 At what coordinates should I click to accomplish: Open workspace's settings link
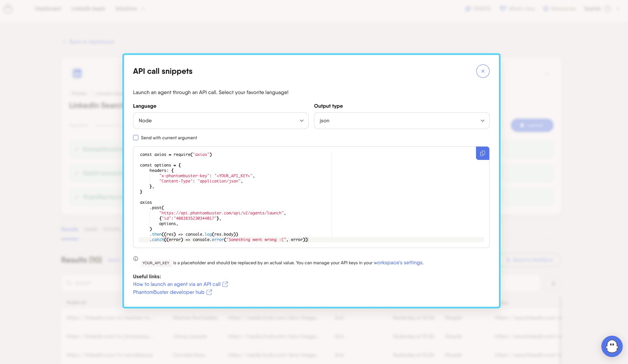tap(398, 263)
